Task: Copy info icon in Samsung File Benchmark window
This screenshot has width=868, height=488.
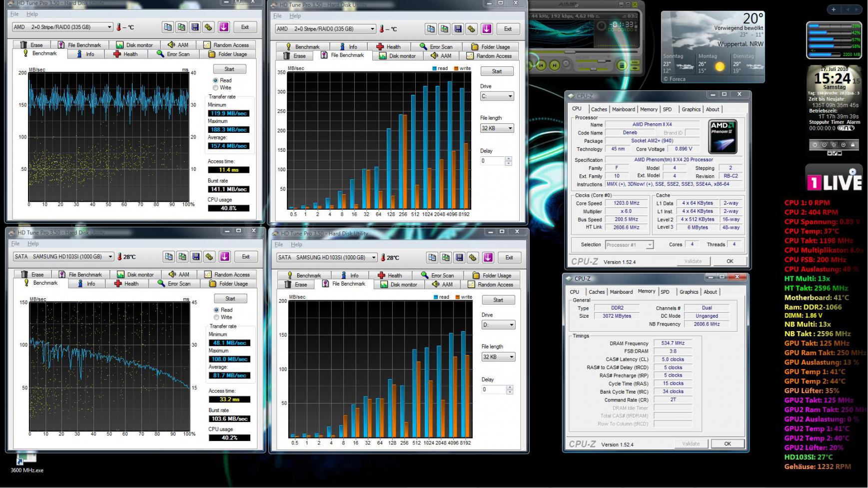Action: pyautogui.click(x=432, y=258)
